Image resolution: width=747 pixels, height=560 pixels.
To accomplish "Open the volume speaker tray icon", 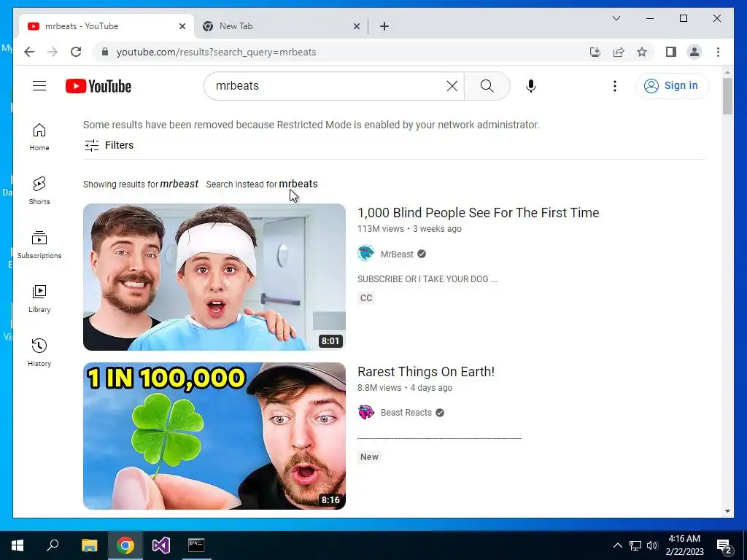I will click(x=652, y=545).
